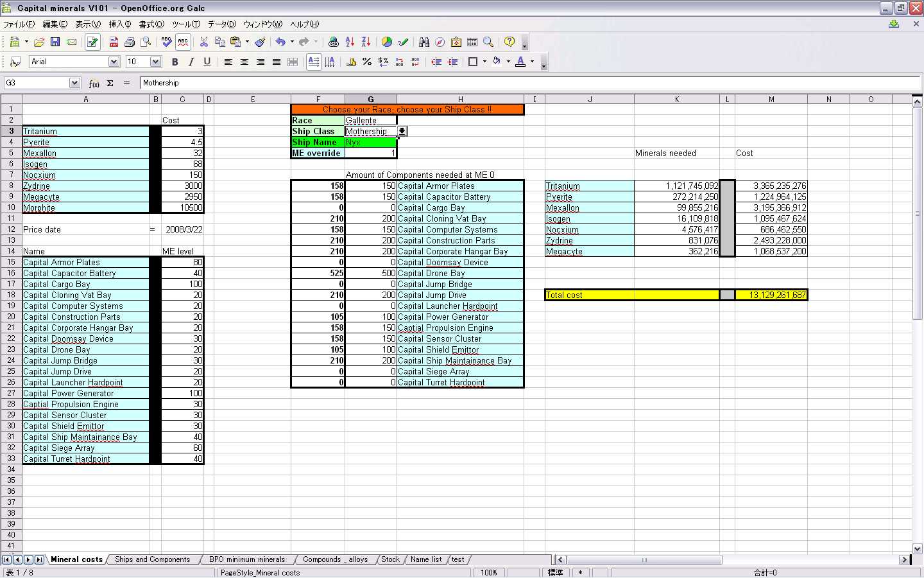The image size is (924, 578).
Task: Run the spellcheck tool
Action: [167, 42]
